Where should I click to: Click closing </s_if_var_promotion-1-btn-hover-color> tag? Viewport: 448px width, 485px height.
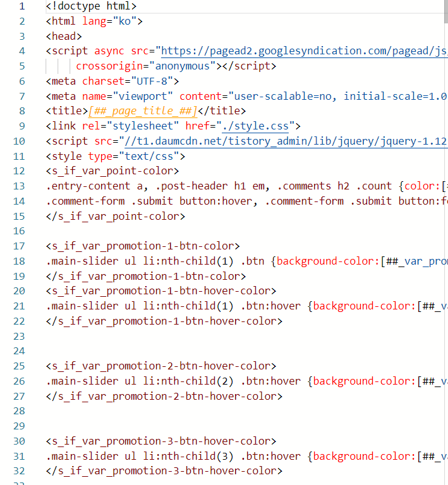[x=164, y=321]
